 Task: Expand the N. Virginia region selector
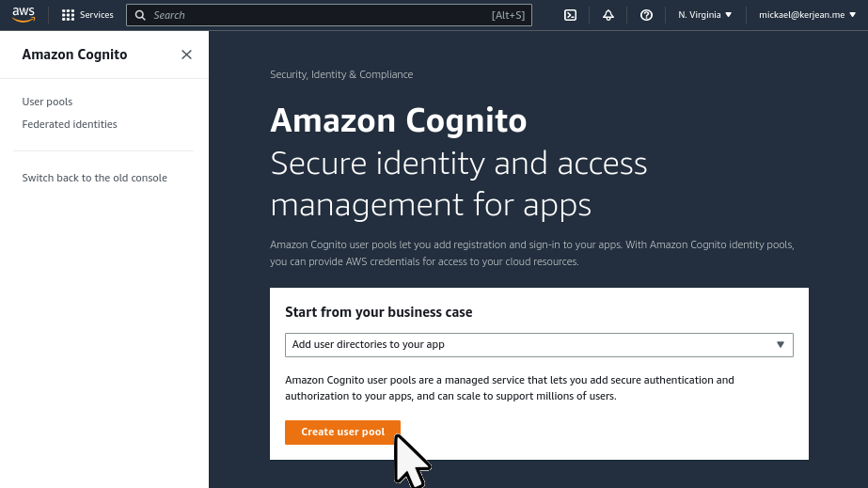(704, 15)
